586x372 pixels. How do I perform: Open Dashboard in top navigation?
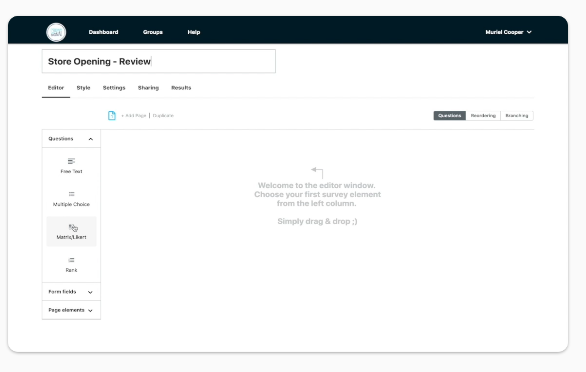coord(104,32)
